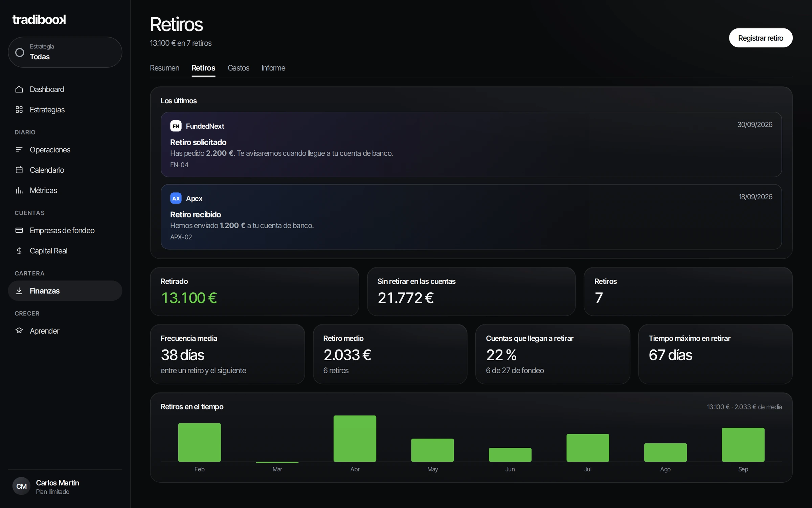The height and width of the screenshot is (508, 812).
Task: Click the Jul bar in chart
Action: coord(588,448)
